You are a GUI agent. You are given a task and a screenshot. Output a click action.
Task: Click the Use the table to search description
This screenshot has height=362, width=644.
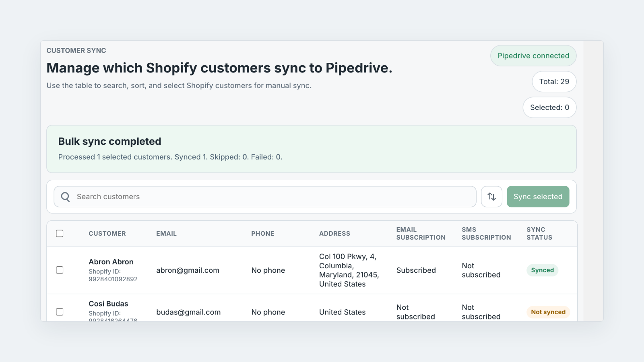(179, 86)
